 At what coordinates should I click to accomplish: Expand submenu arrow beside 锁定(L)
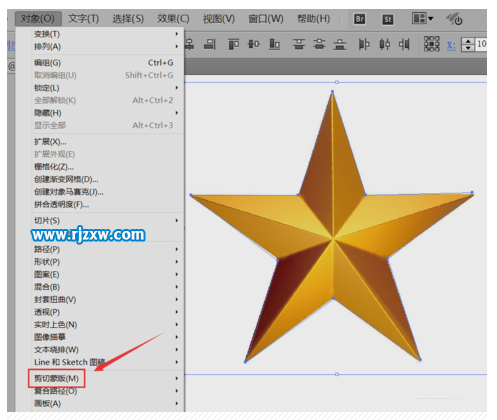(177, 88)
